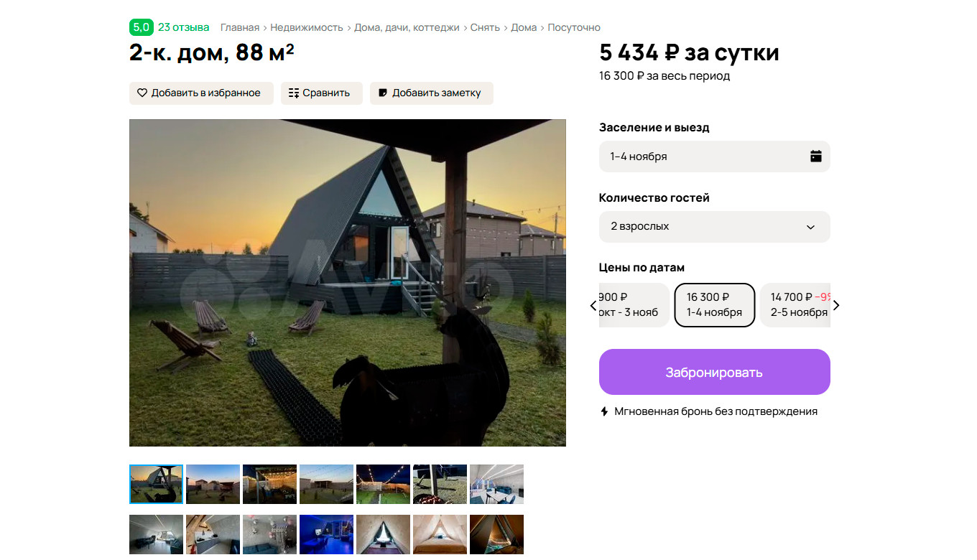Screen dimensions: 977x560
Task: Open the Посуточно breadcrumb link
Action: coord(574,27)
